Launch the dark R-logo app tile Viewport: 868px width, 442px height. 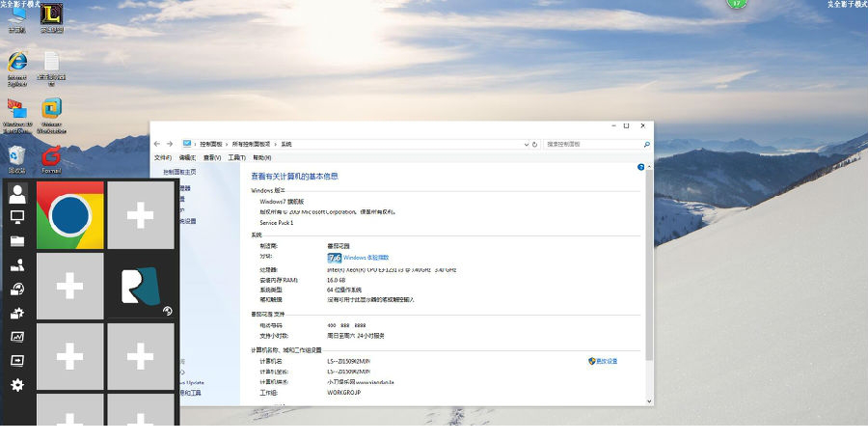coord(141,286)
